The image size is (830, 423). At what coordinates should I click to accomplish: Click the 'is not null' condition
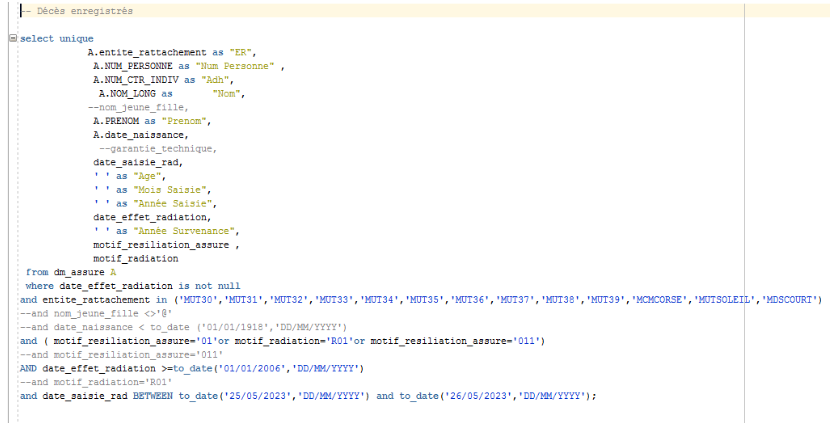click(x=209, y=286)
